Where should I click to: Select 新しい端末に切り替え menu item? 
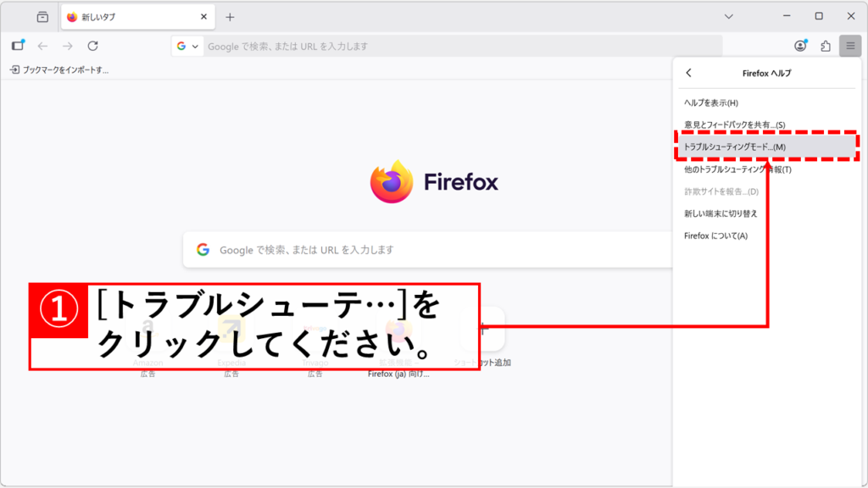(x=766, y=213)
